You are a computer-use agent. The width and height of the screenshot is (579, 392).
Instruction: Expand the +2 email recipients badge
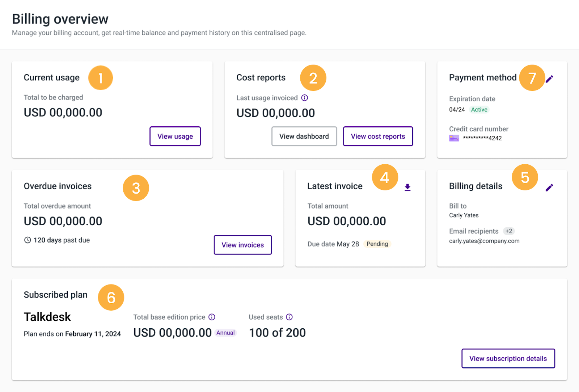(509, 231)
